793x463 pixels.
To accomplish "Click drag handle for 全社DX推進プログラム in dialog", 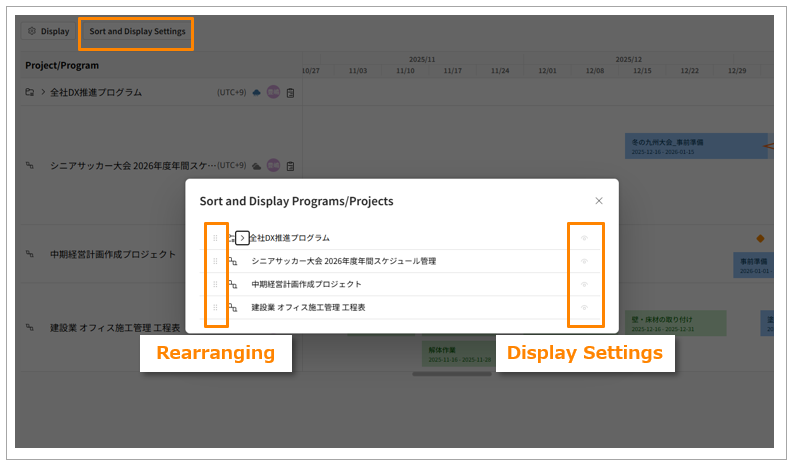I will 215,238.
